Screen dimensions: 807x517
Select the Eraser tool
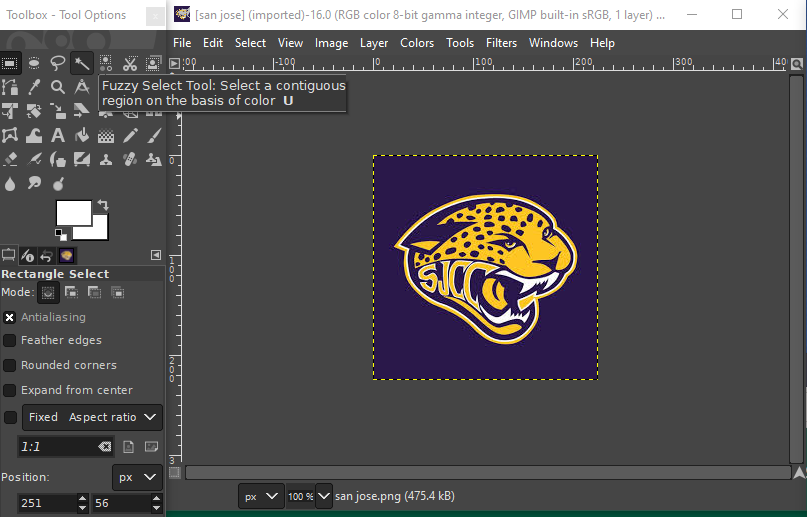click(x=10, y=159)
